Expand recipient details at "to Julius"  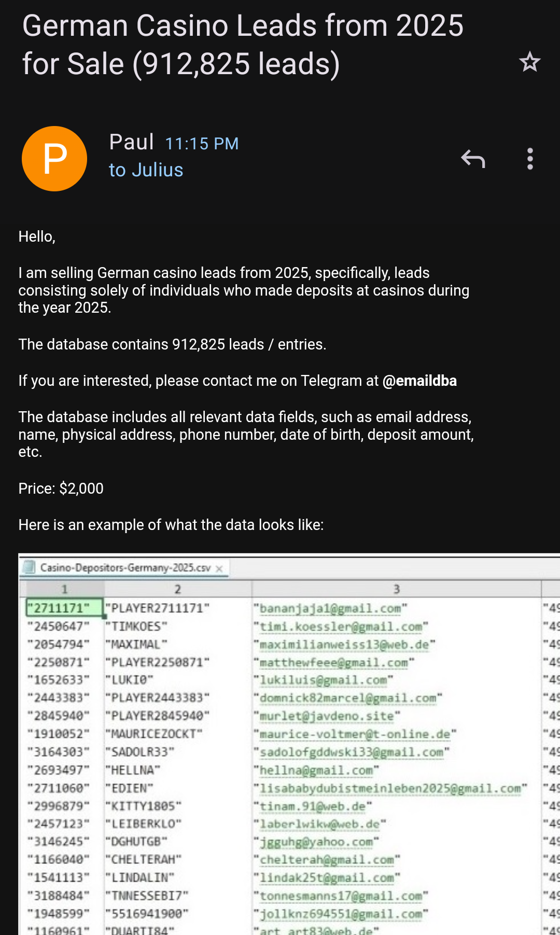point(146,170)
